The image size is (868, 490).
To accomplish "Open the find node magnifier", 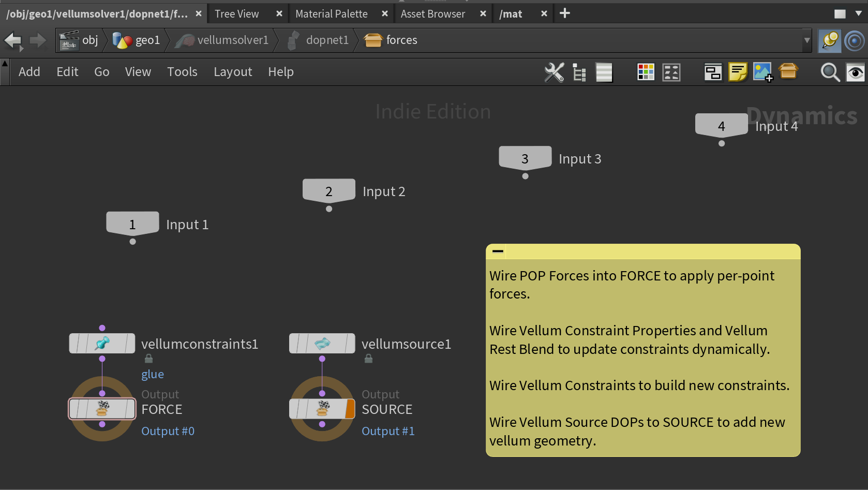I will [x=830, y=72].
